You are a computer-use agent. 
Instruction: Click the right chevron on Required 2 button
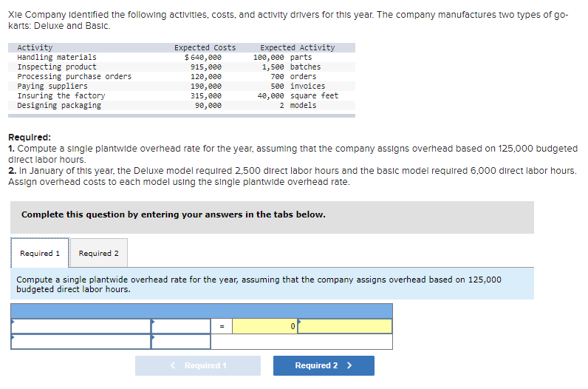349,365
